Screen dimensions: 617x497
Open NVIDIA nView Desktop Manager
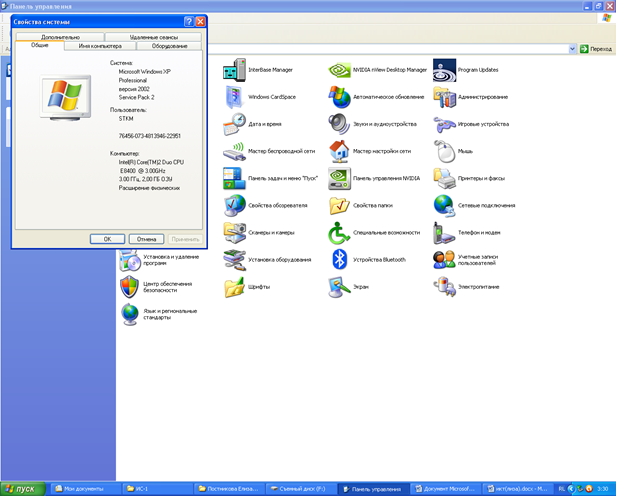tap(339, 70)
